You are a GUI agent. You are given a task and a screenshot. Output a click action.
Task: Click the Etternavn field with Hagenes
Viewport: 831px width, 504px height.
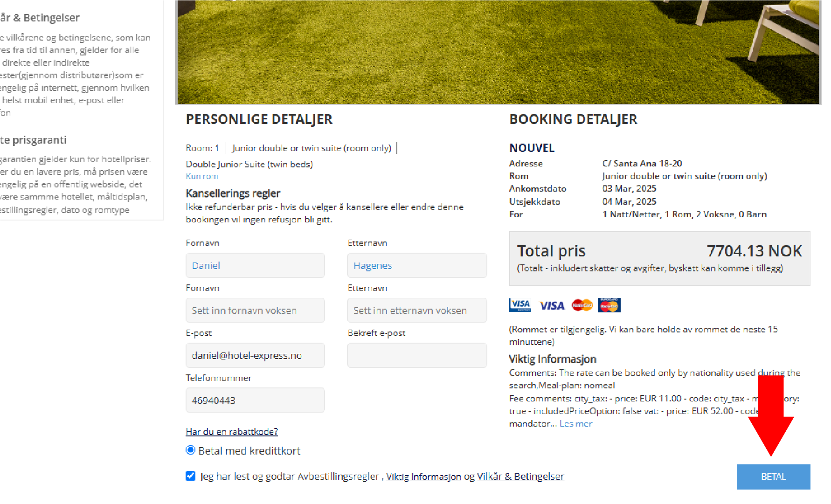click(x=417, y=265)
